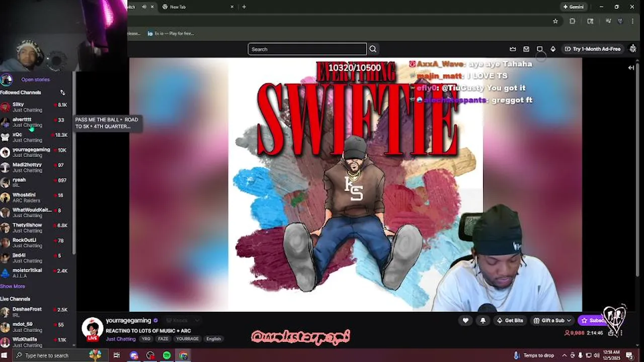644x362 pixels.
Task: Click the collapse chat arrow icon
Action: (631, 67)
